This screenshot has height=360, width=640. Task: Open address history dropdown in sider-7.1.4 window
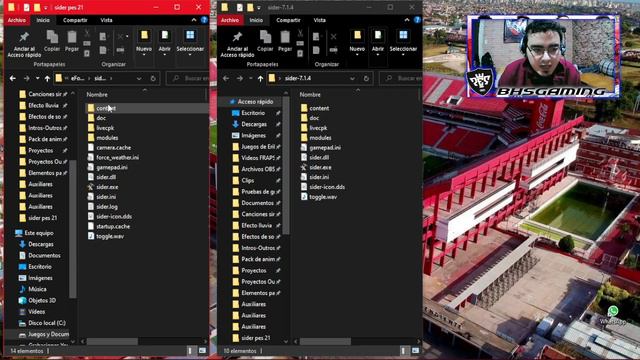tap(352, 78)
